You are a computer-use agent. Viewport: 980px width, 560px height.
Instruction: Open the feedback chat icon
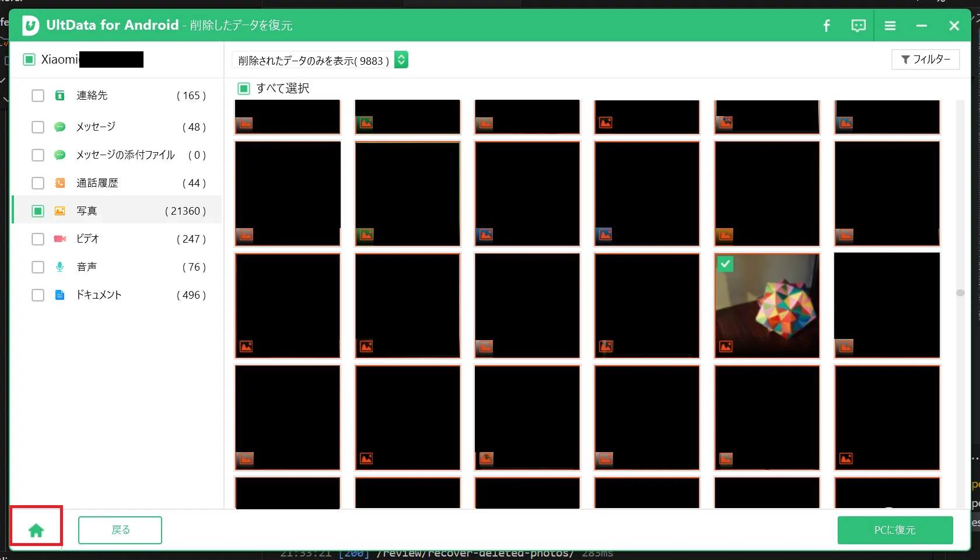pyautogui.click(x=858, y=26)
